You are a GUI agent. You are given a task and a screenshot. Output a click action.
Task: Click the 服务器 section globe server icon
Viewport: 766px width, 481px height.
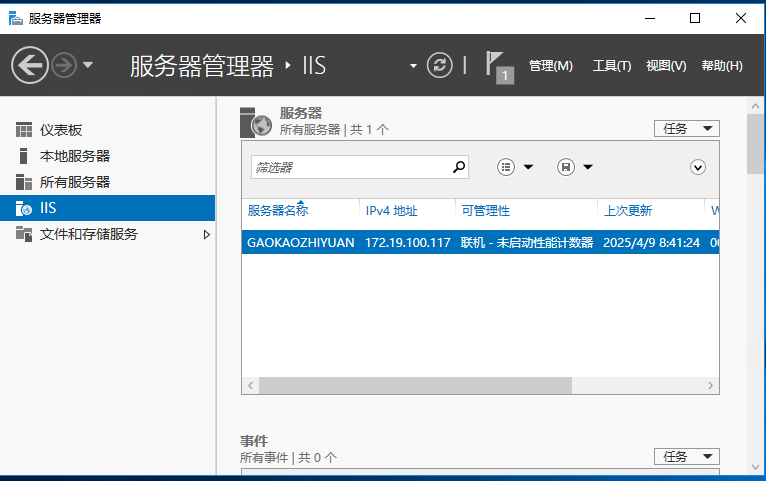pos(255,123)
